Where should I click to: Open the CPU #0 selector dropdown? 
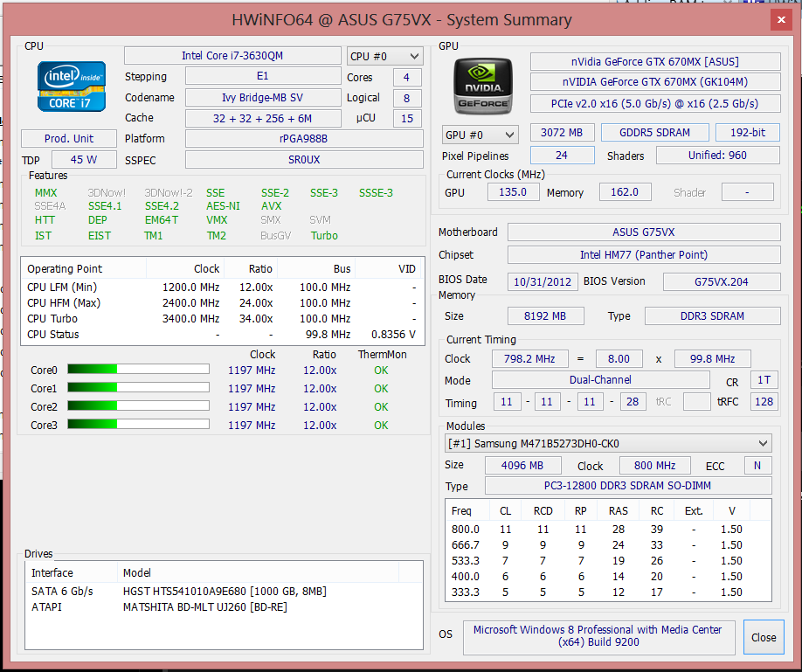384,56
